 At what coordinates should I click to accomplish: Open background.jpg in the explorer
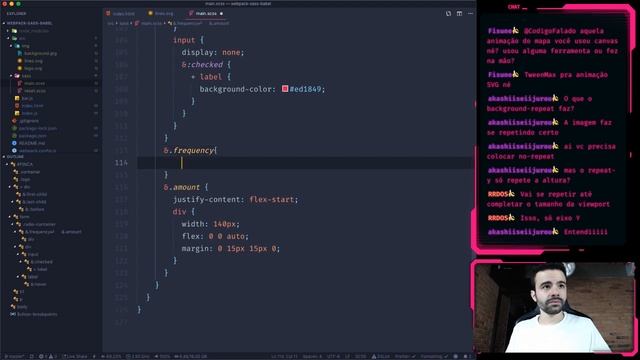(40, 53)
